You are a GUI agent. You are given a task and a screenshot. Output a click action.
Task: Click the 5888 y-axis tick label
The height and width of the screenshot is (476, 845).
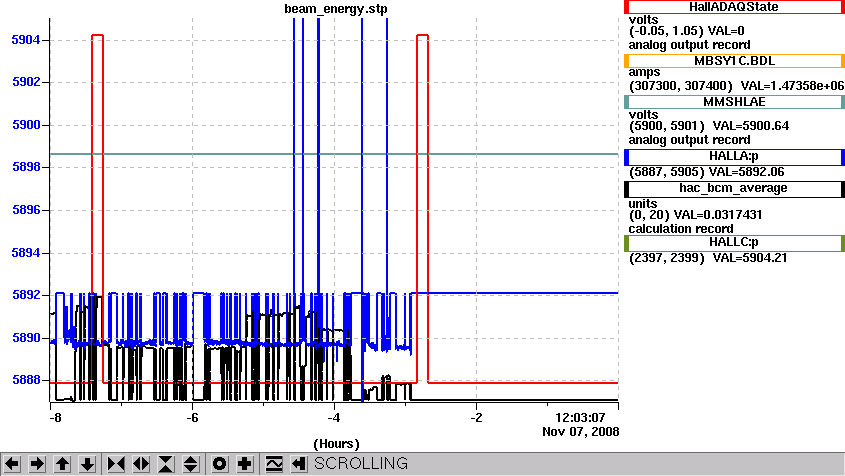point(26,380)
